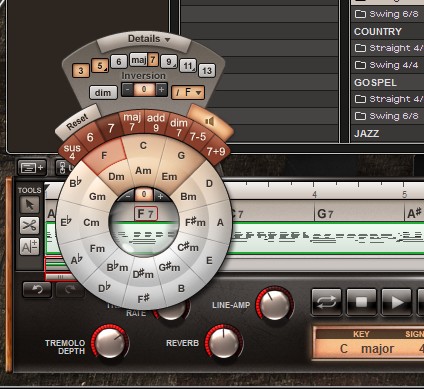Choose G on the chord wheel

[x=181, y=155]
